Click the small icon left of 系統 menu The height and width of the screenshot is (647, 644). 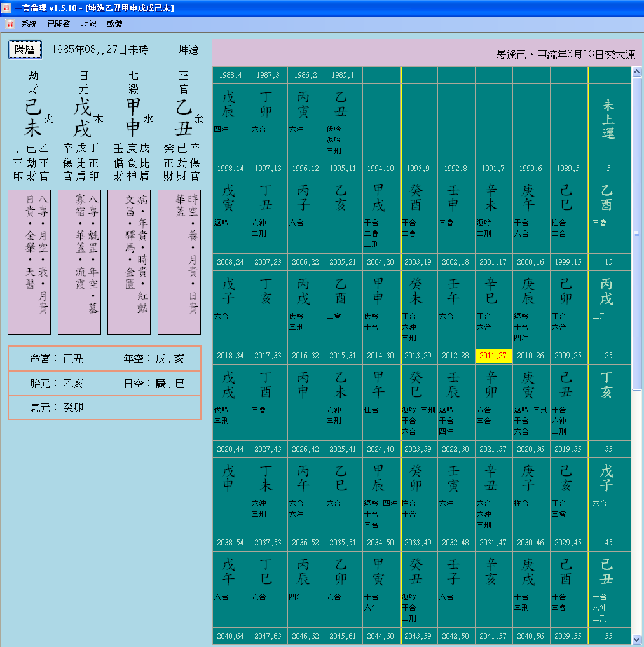(10, 24)
